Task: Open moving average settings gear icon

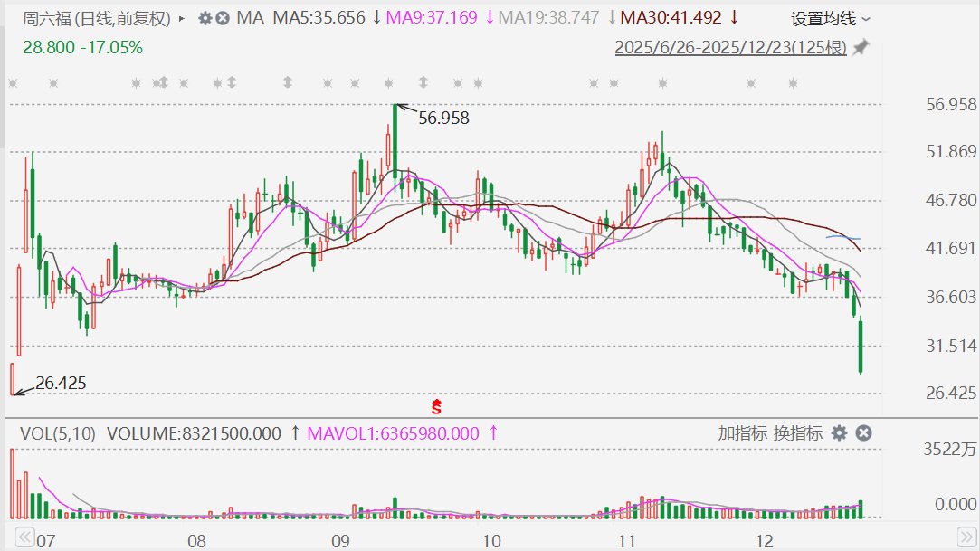Action: click(x=205, y=18)
